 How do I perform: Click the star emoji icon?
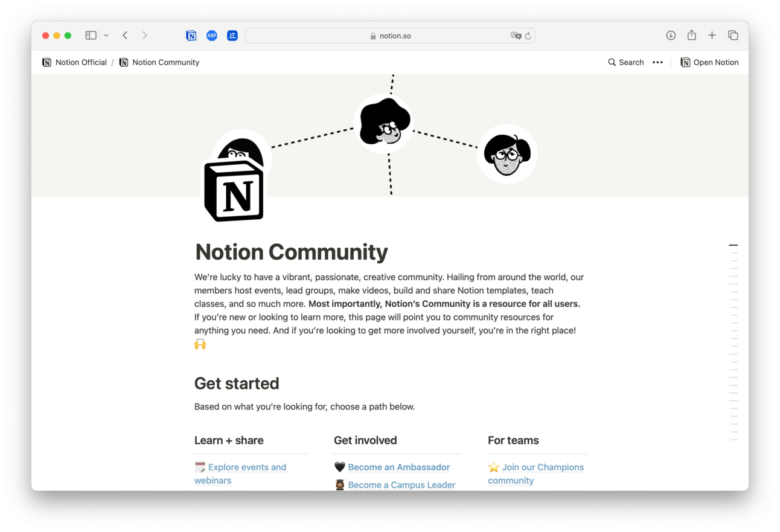[494, 467]
